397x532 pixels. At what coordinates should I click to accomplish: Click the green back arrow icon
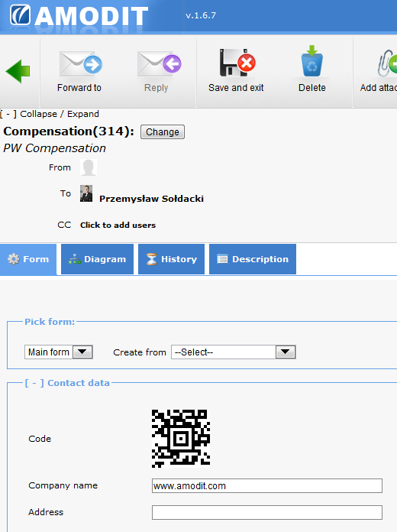tap(18, 71)
